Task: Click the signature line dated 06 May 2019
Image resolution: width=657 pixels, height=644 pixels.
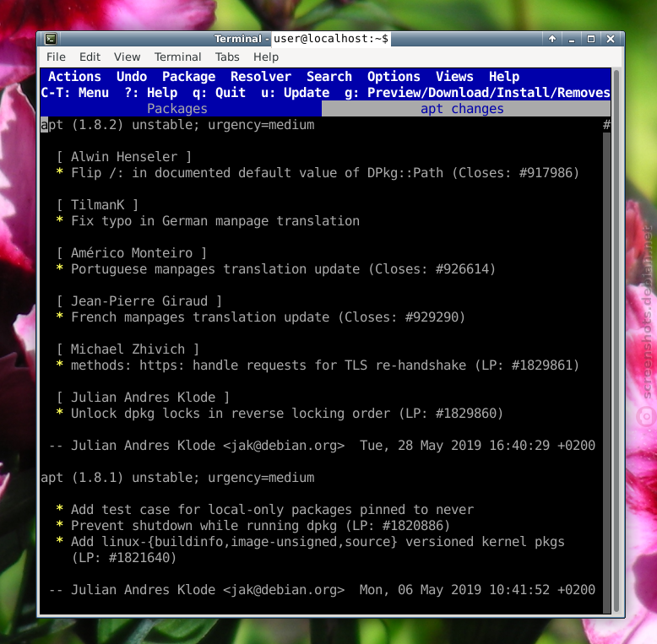Action: 322,590
